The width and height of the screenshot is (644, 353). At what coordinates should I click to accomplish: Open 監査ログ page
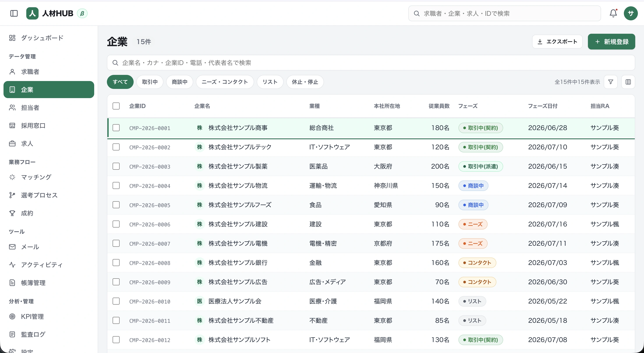tap(49, 335)
